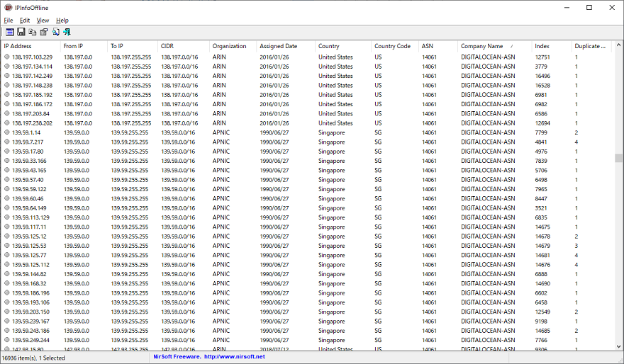Select the 139.59.113.129 row
This screenshot has width=624, height=364.
tap(306, 218)
